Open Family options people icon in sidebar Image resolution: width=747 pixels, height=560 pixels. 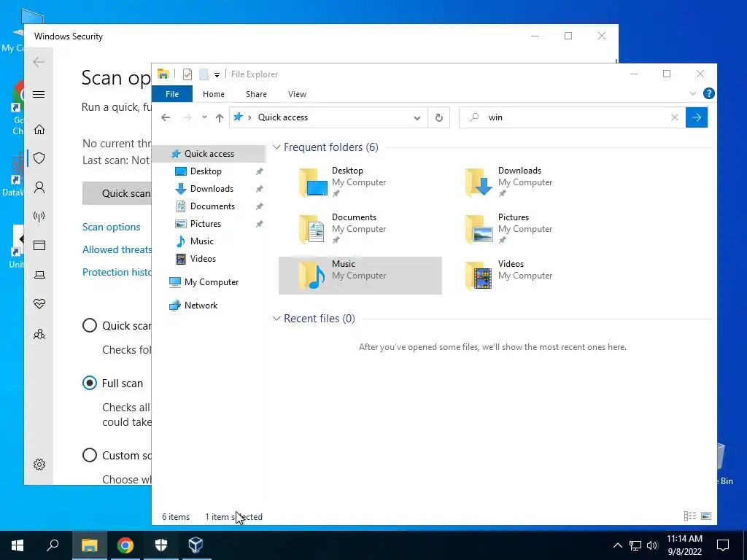pos(39,334)
